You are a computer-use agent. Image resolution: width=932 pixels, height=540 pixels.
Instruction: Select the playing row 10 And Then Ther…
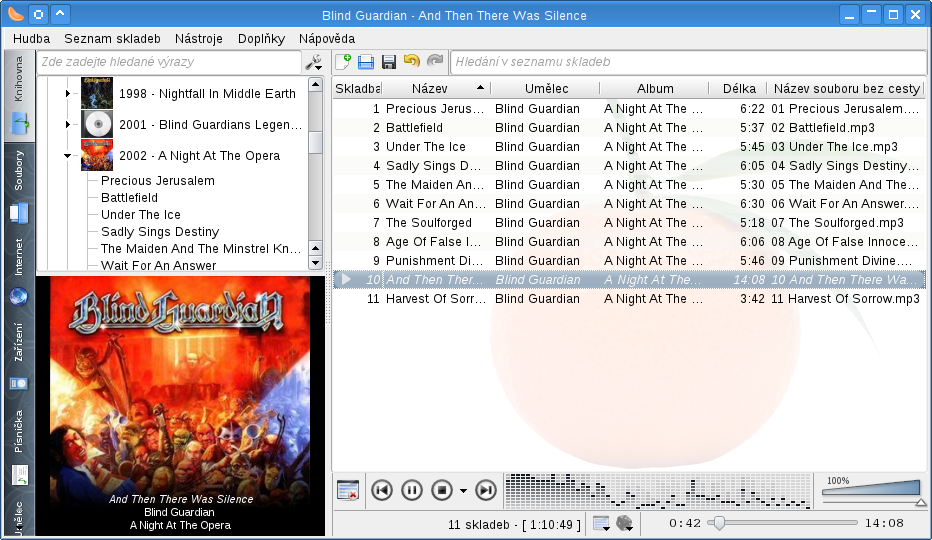click(629, 280)
